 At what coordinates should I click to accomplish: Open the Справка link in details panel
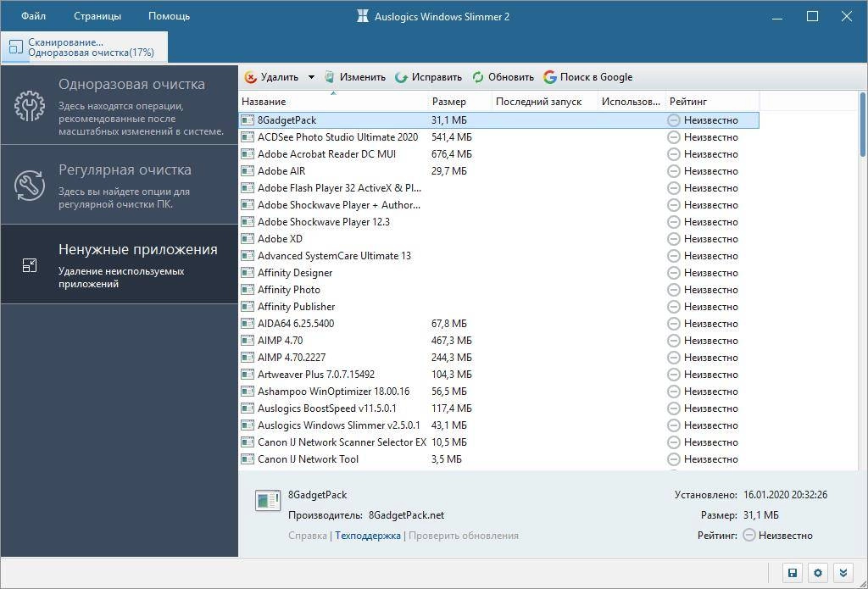(x=308, y=536)
